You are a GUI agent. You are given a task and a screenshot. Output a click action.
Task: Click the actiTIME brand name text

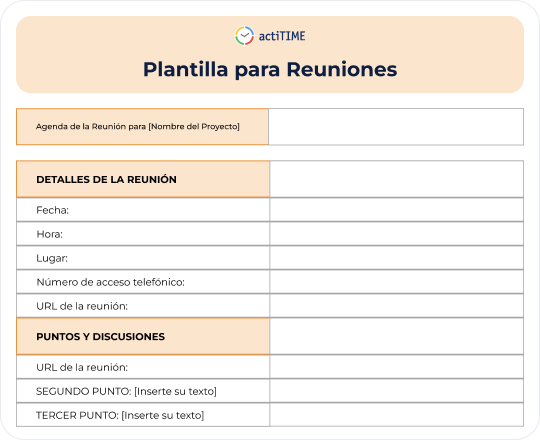point(282,36)
